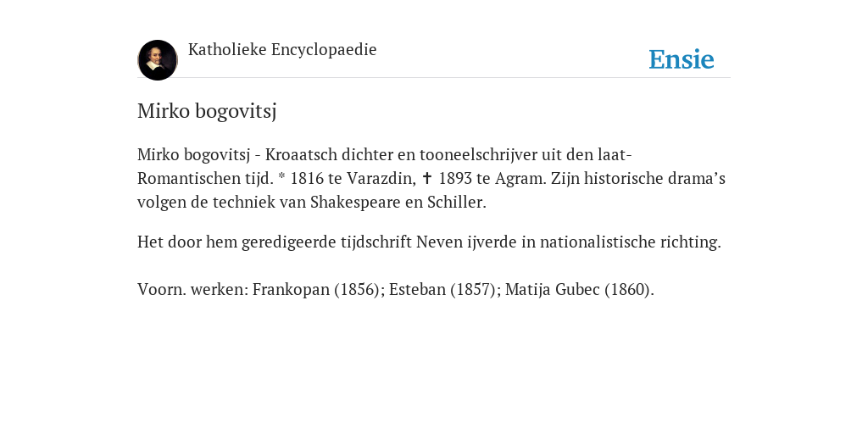Open the Katholieke Encyclopaedie source link
Screen dimensions: 868x434
pos(282,50)
